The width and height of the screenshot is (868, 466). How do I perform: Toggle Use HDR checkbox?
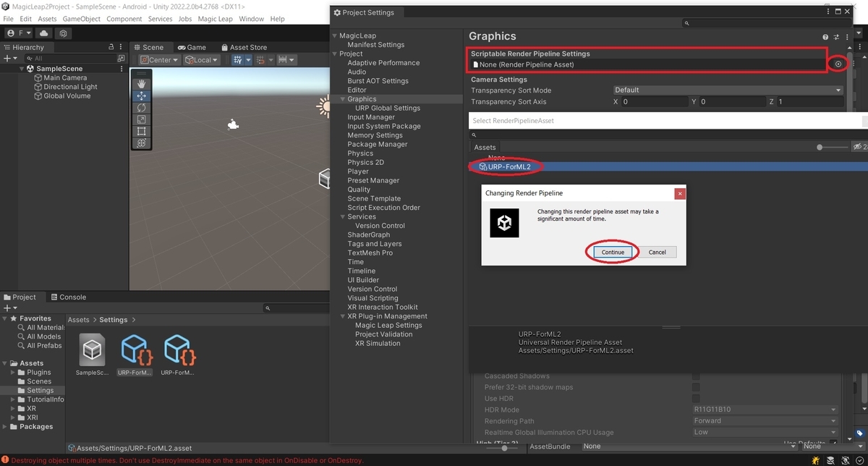(x=696, y=399)
